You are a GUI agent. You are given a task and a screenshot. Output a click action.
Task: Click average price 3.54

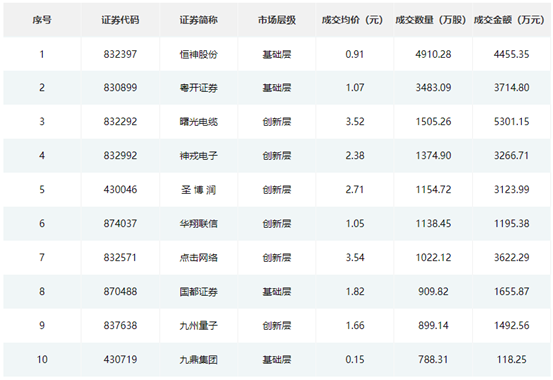355,258
